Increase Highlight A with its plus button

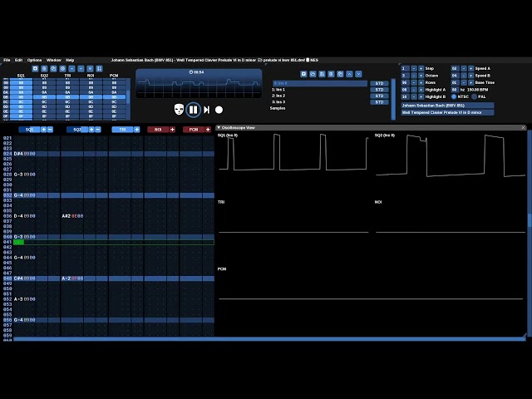pos(421,90)
